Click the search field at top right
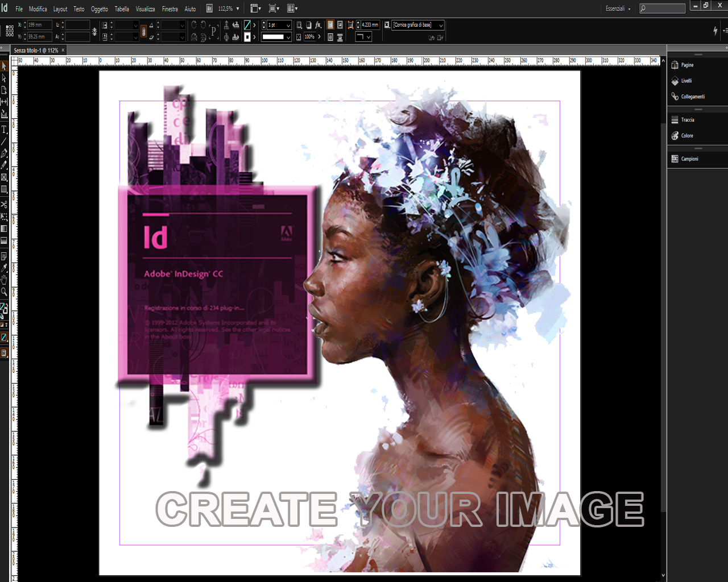This screenshot has width=728, height=582. tap(662, 9)
